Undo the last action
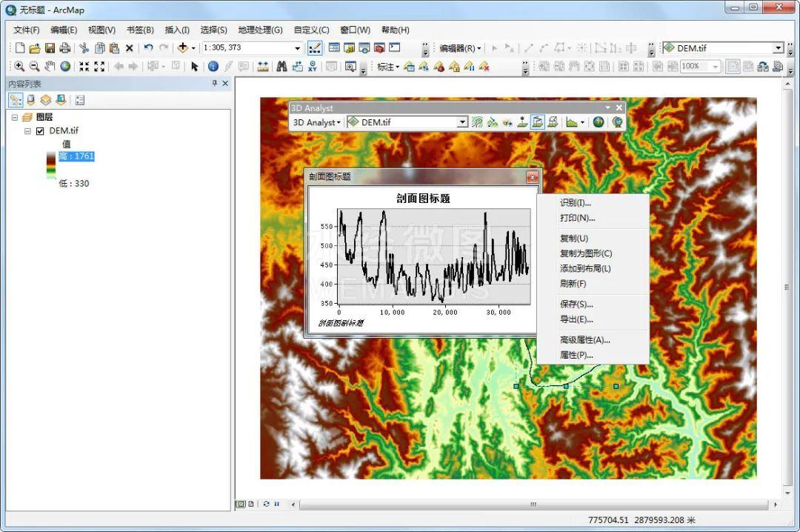The width and height of the screenshot is (800, 532). 148,47
